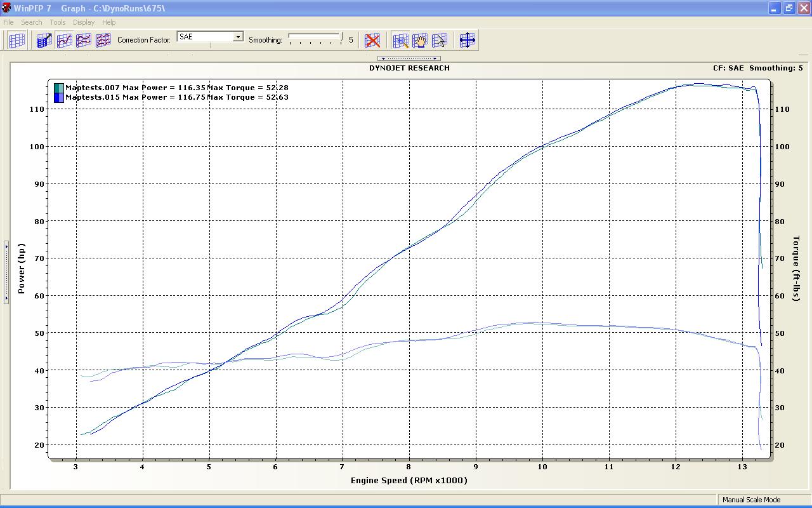
Task: Open the Help menu
Action: pos(109,22)
